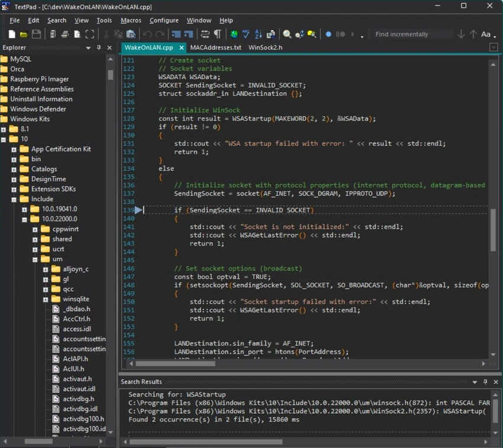Collapse the 10 folder
This screenshot has width=503, height=448.
coord(3,140)
